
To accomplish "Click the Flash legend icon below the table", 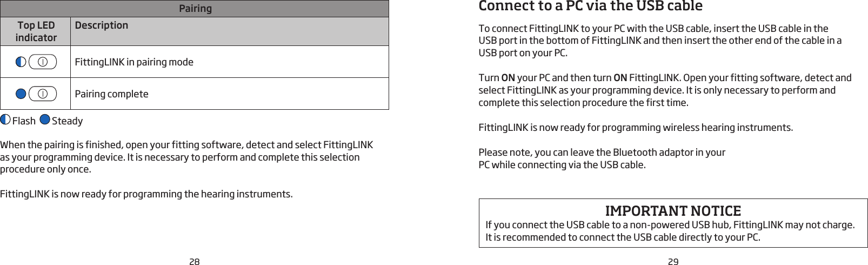I will (5, 120).
